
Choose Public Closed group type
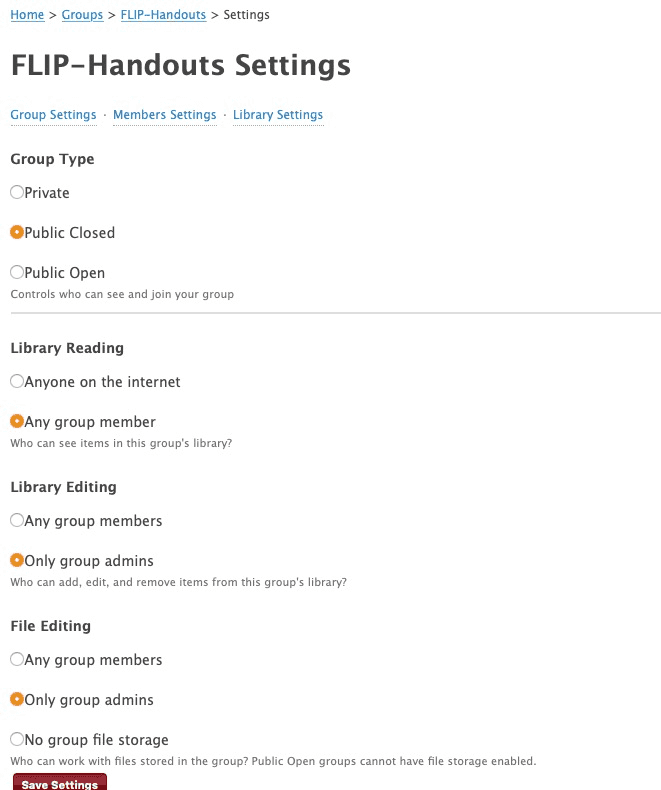coord(17,232)
